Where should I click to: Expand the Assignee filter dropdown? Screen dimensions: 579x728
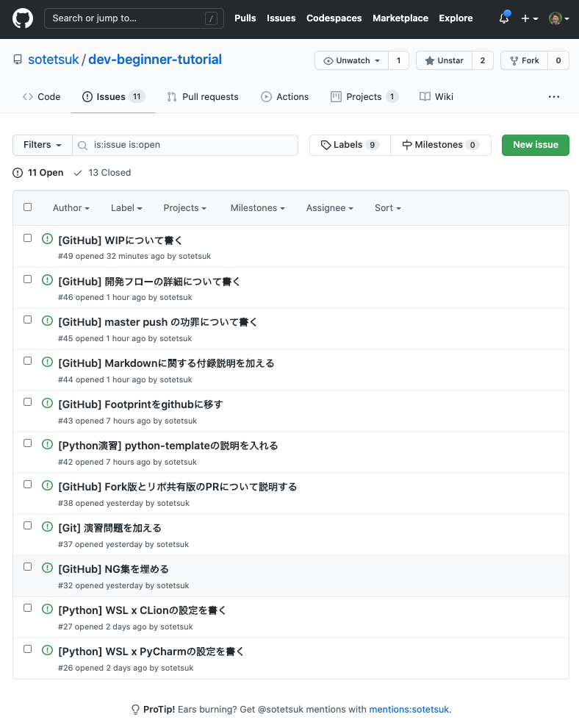pos(329,208)
